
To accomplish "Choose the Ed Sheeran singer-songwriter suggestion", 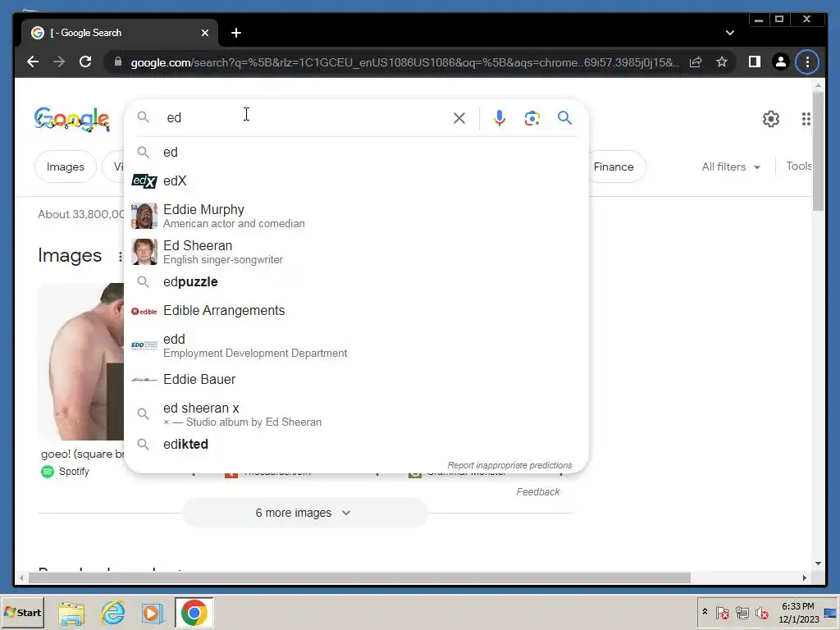I will 356,252.
